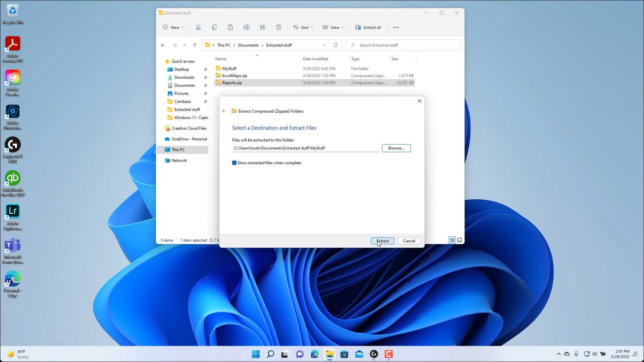Open the See more ellipsis menu
Screen dimensions: 644x362
(395, 27)
